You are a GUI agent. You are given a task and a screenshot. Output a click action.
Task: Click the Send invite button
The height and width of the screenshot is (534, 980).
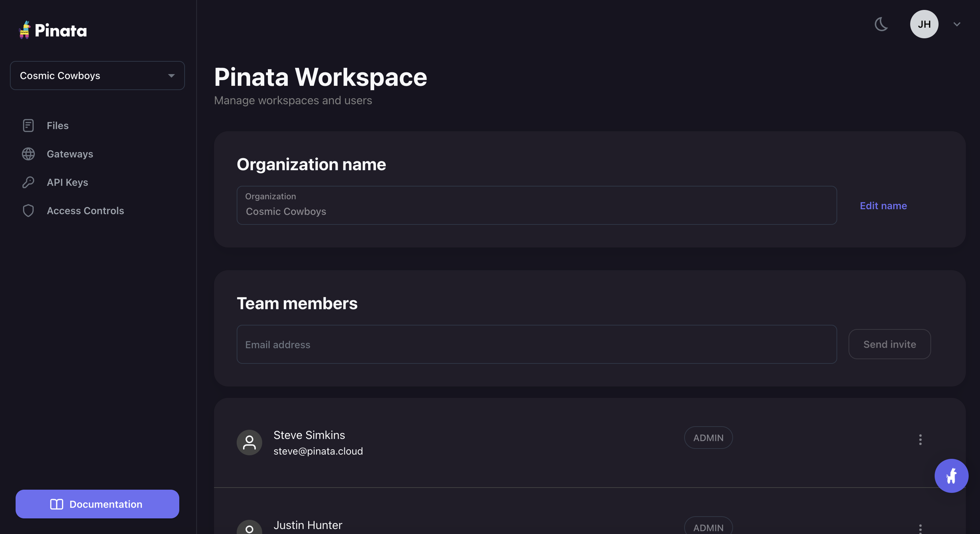pos(889,344)
